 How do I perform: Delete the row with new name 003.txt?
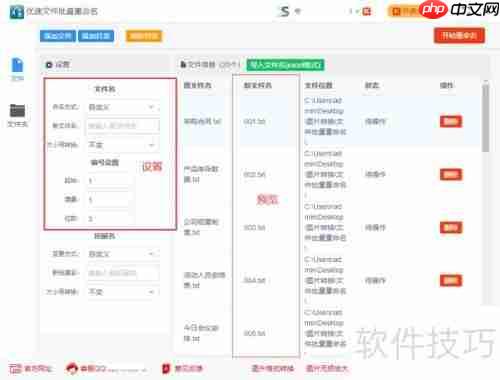point(451,227)
